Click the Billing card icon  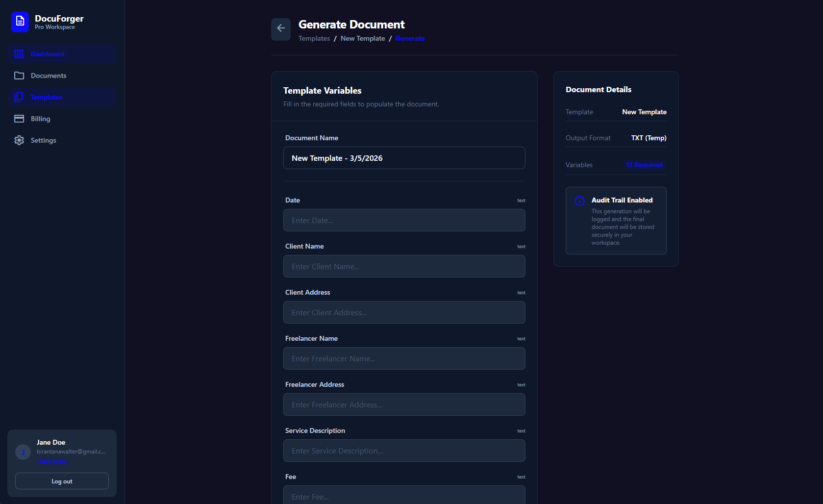click(19, 119)
